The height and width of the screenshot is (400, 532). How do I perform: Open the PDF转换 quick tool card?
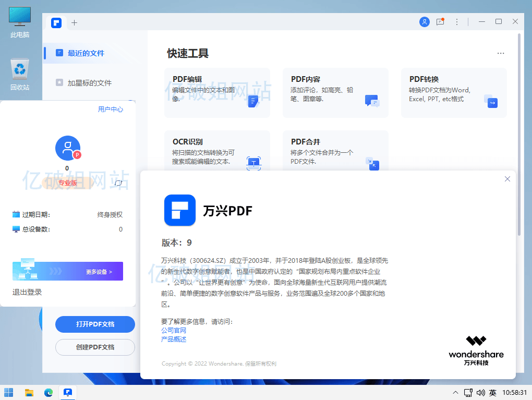[x=454, y=93]
